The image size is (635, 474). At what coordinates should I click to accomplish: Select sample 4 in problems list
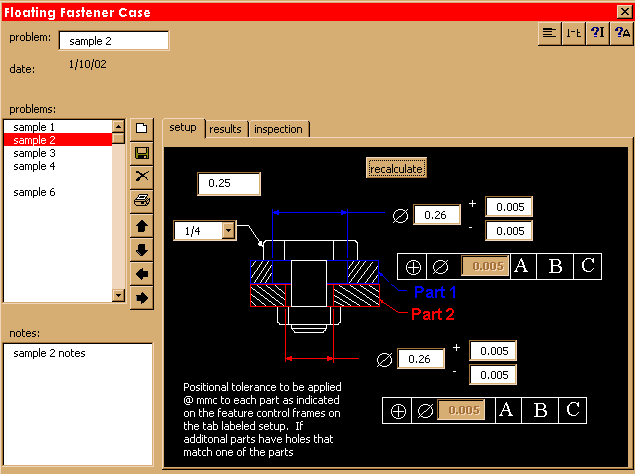pyautogui.click(x=34, y=166)
